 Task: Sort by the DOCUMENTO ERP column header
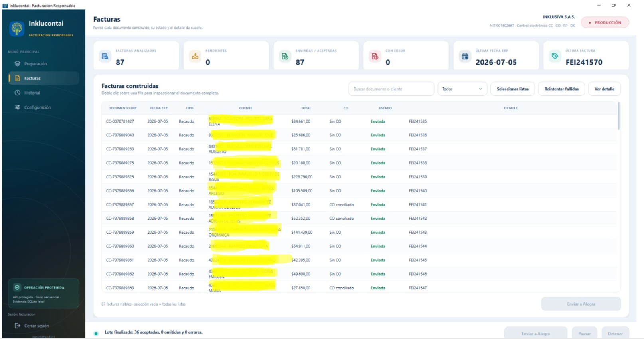(122, 108)
